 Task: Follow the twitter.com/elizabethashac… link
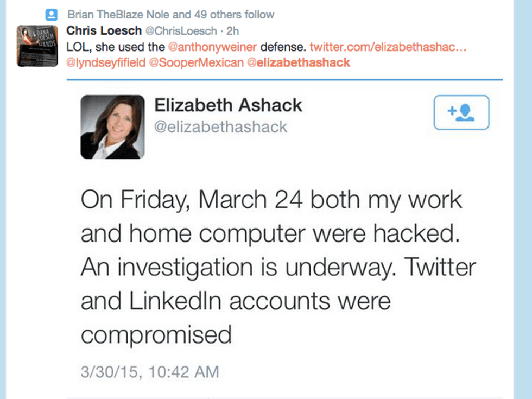[x=388, y=47]
